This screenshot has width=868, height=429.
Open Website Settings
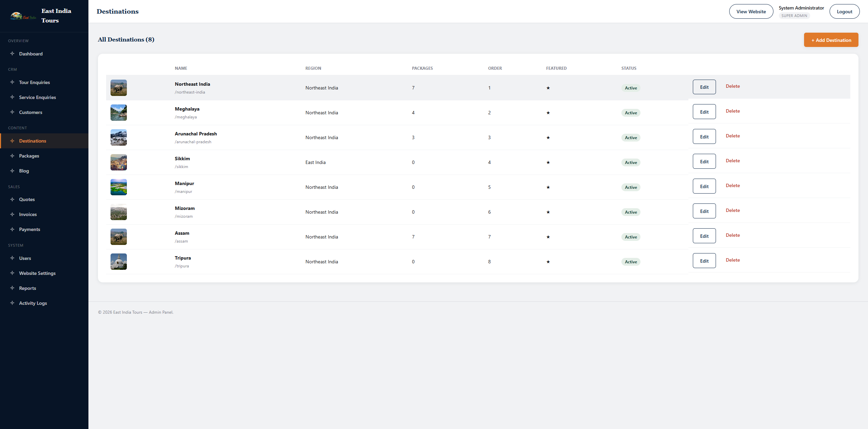click(x=44, y=273)
